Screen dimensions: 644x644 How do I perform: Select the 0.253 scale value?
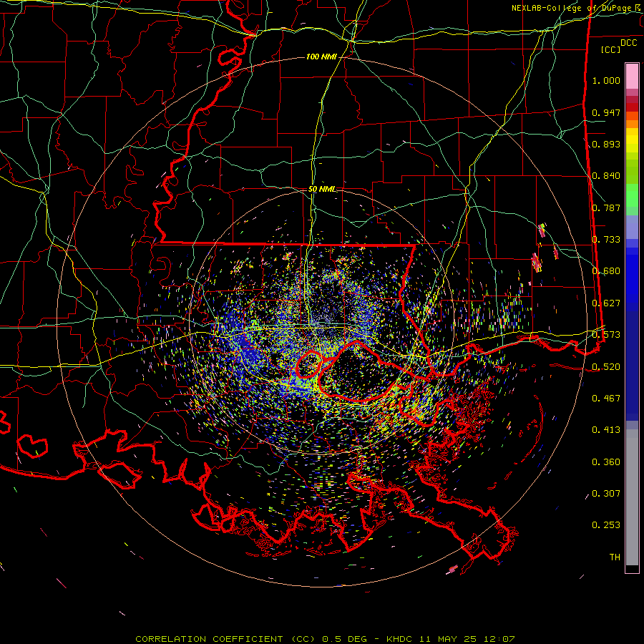(606, 525)
